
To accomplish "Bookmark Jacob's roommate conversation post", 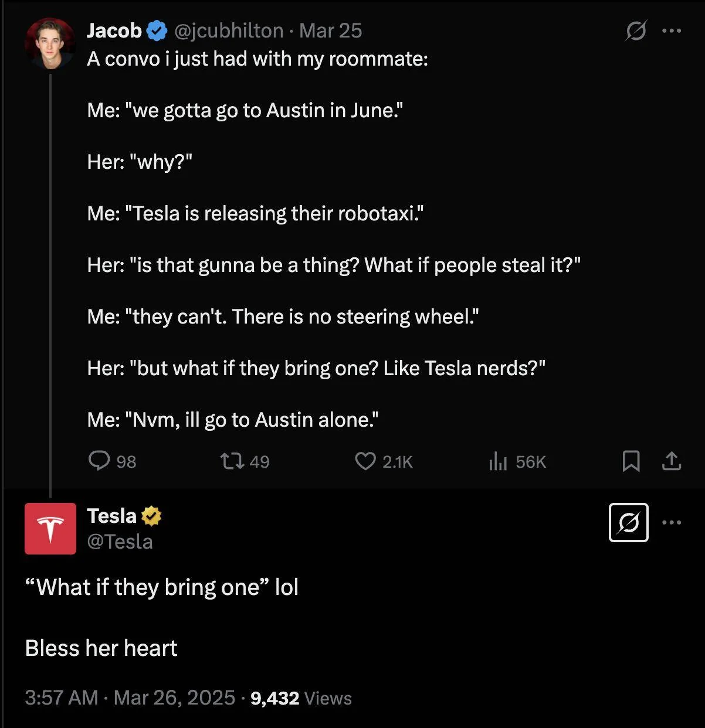I will pos(631,461).
